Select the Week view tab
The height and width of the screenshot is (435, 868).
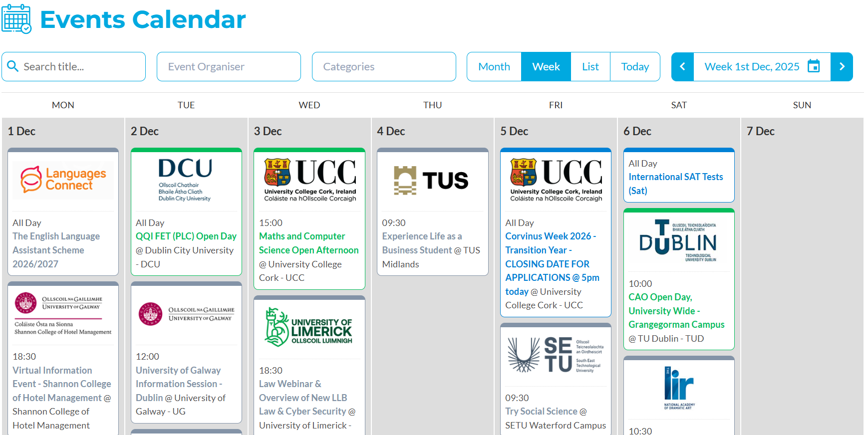tap(546, 66)
